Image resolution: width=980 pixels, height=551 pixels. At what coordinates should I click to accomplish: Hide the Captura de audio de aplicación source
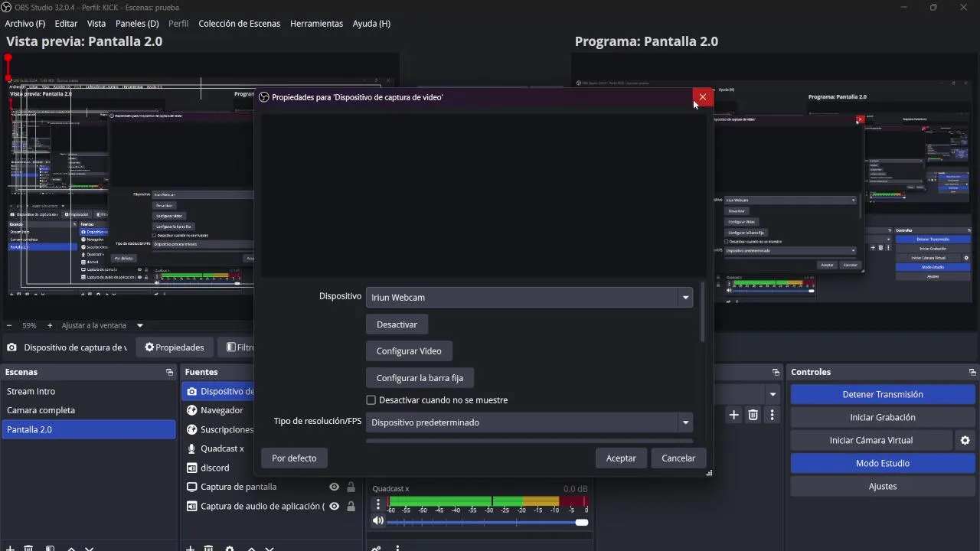click(334, 506)
